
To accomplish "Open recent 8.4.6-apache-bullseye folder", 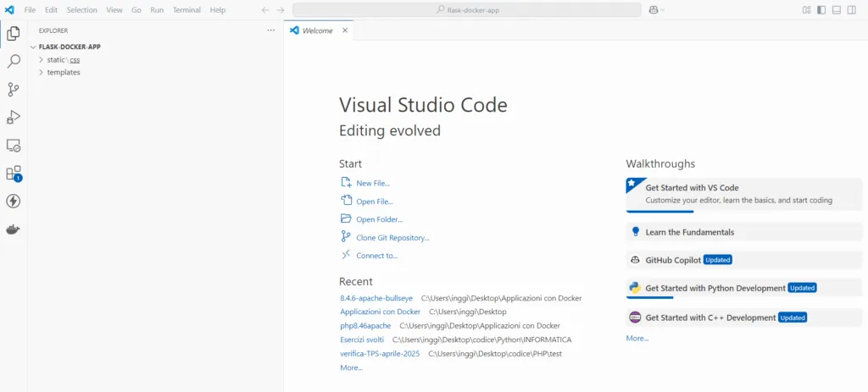I will (x=376, y=298).
